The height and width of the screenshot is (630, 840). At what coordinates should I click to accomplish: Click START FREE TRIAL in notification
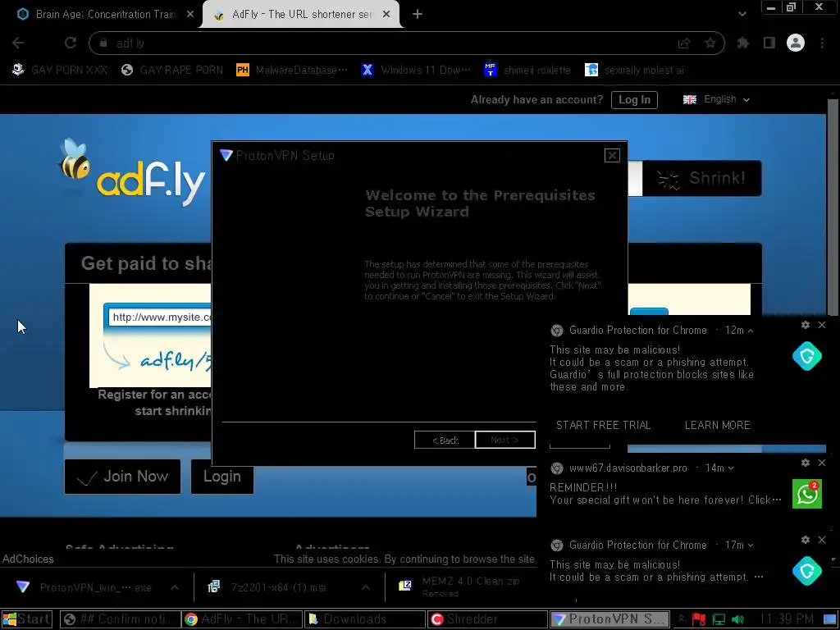(x=603, y=426)
